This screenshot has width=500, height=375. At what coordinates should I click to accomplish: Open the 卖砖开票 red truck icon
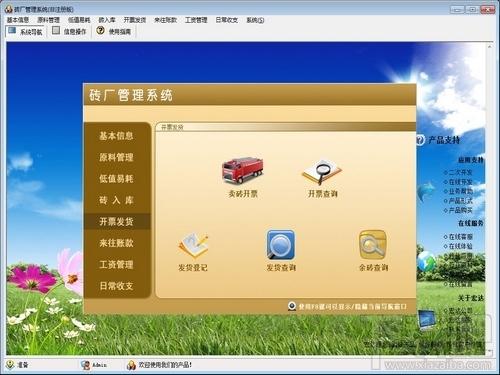tap(243, 170)
